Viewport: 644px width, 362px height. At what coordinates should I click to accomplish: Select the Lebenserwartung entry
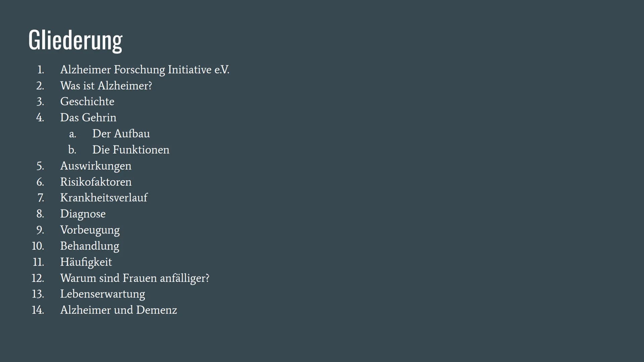pyautogui.click(x=103, y=294)
